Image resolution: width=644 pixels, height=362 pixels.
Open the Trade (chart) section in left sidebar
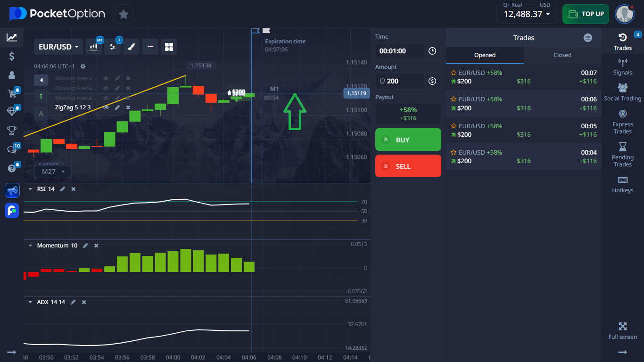tap(12, 37)
